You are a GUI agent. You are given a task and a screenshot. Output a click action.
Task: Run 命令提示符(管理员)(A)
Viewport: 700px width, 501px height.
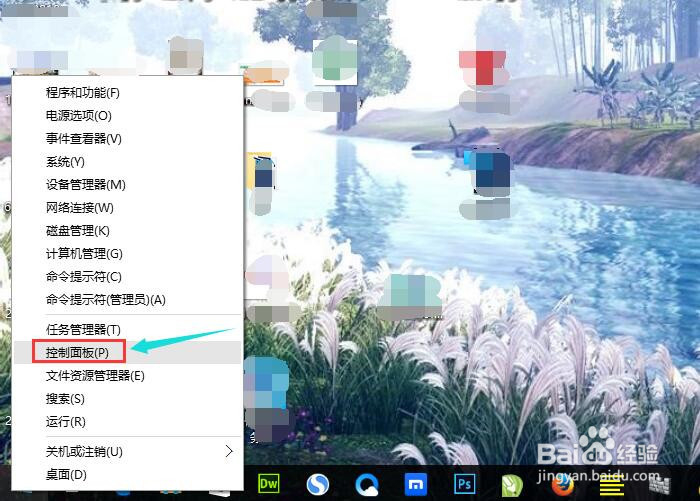point(128,300)
